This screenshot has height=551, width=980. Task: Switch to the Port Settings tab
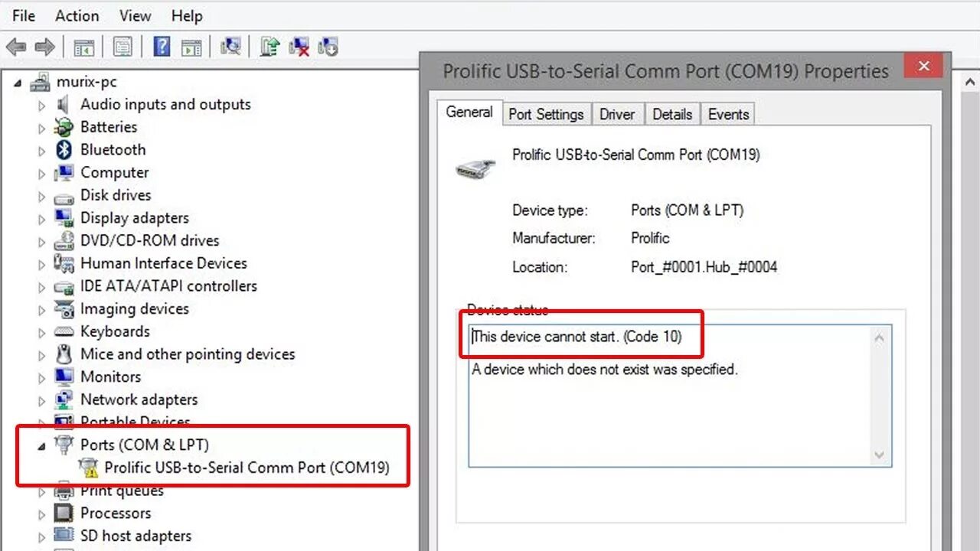(x=547, y=114)
